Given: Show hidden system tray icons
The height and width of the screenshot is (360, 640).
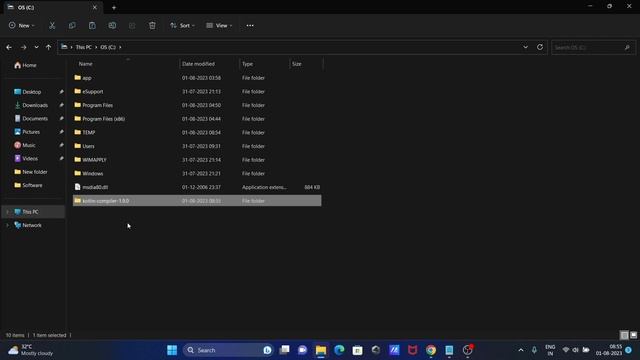Looking at the screenshot, I should point(521,350).
